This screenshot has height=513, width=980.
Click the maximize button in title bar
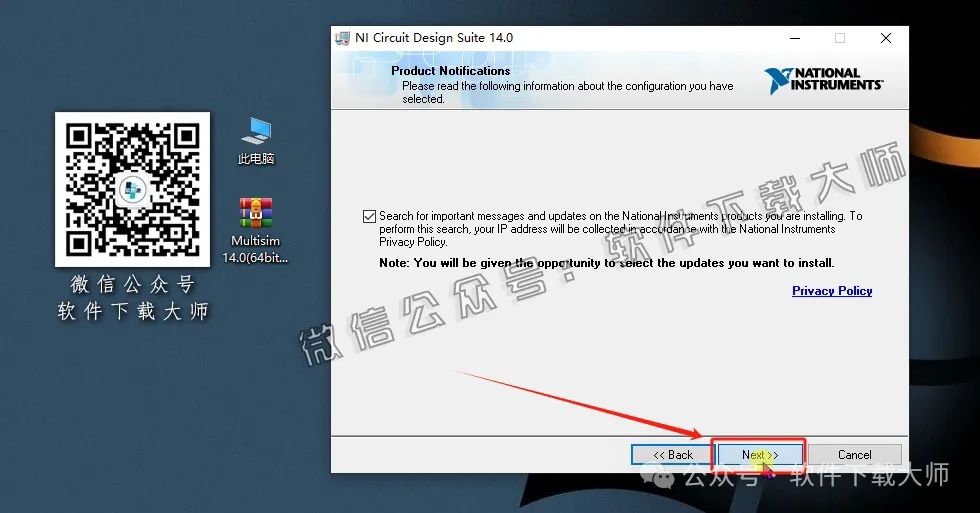(839, 38)
